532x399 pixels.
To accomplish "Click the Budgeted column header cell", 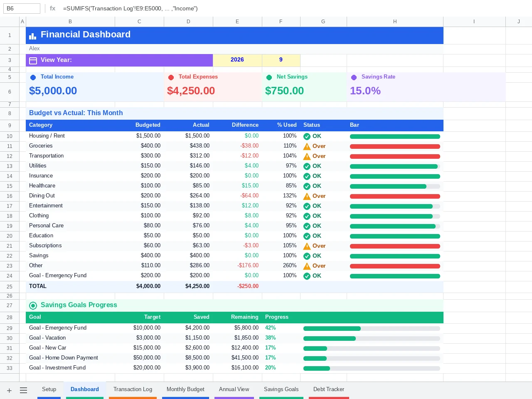I will click(139, 125).
